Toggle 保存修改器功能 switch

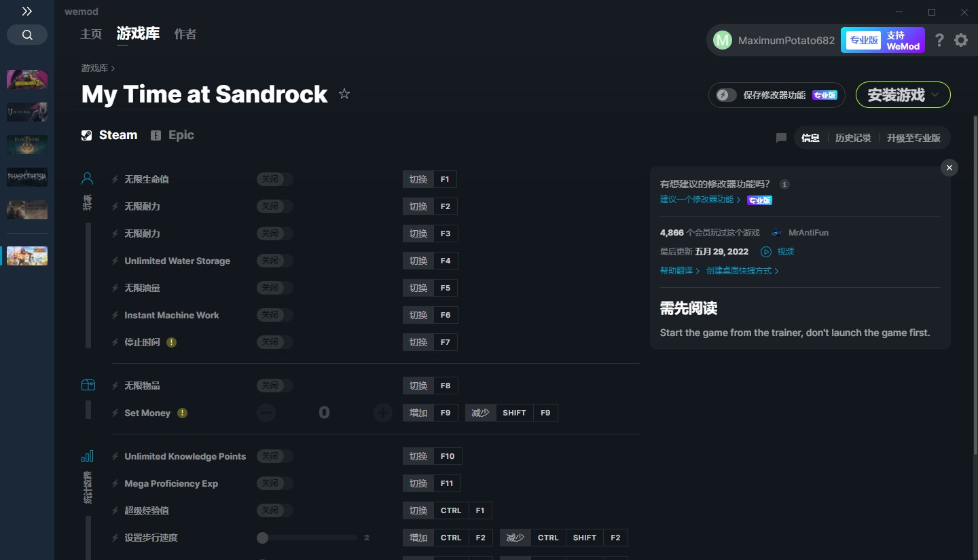(x=726, y=95)
